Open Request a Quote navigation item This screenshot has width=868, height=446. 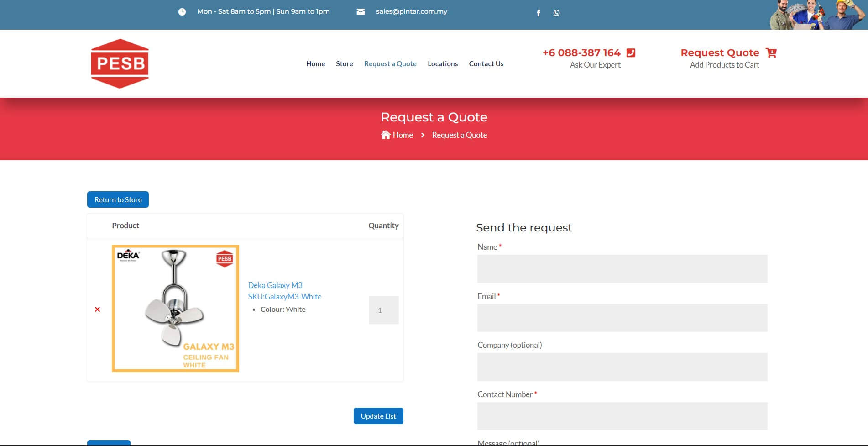[390, 64]
